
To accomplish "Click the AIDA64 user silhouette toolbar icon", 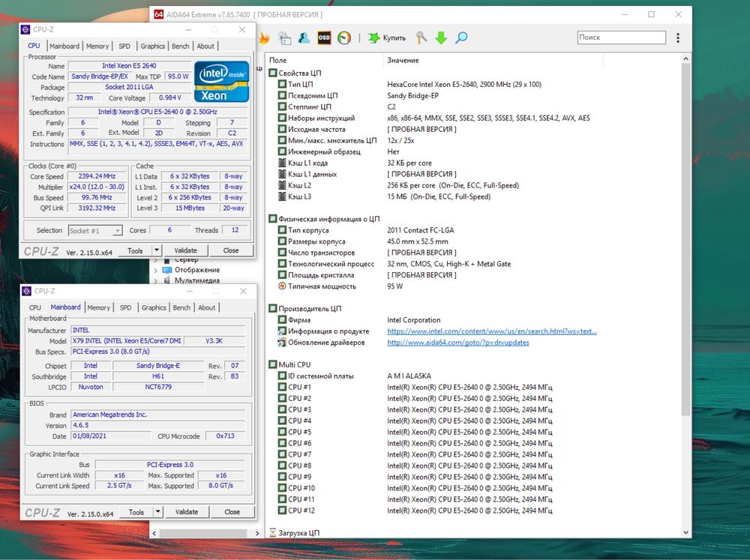I will point(304,37).
